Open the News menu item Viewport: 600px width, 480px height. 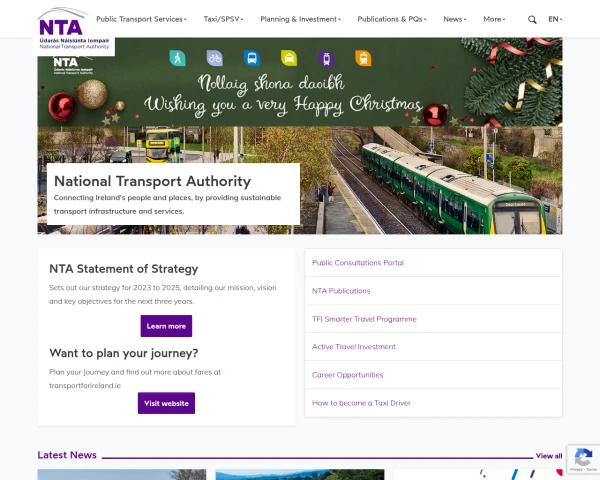455,19
